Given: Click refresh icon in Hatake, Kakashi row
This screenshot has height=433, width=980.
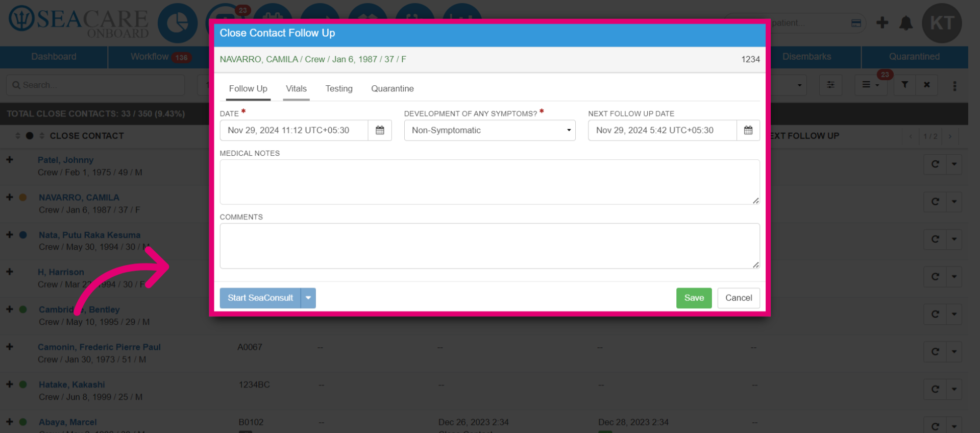Looking at the screenshot, I should [x=935, y=389].
